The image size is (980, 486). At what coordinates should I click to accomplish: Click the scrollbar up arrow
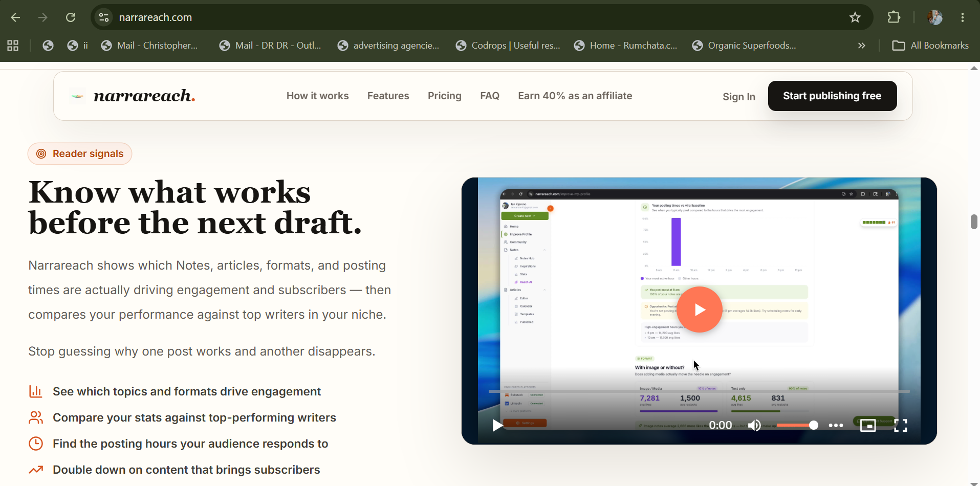coord(974,68)
